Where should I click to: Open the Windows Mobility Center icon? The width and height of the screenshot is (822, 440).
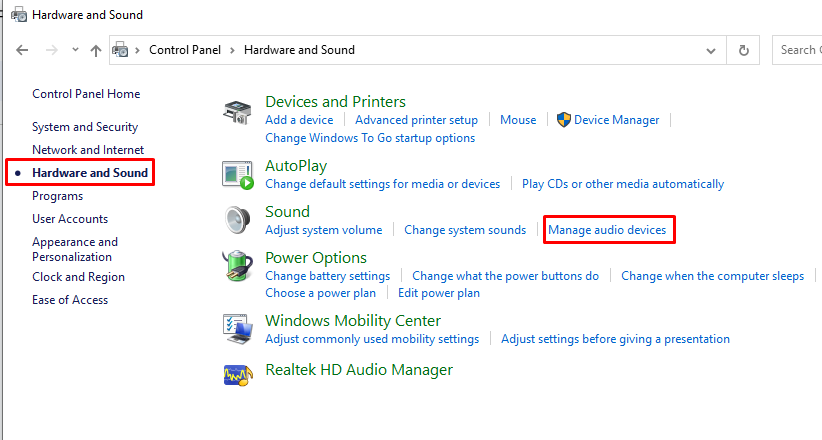238,326
